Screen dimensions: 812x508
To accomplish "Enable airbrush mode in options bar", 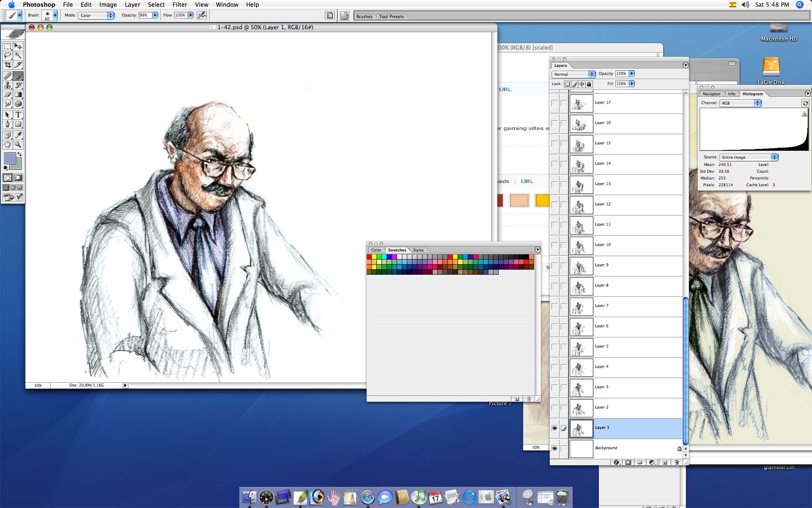I will click(202, 15).
